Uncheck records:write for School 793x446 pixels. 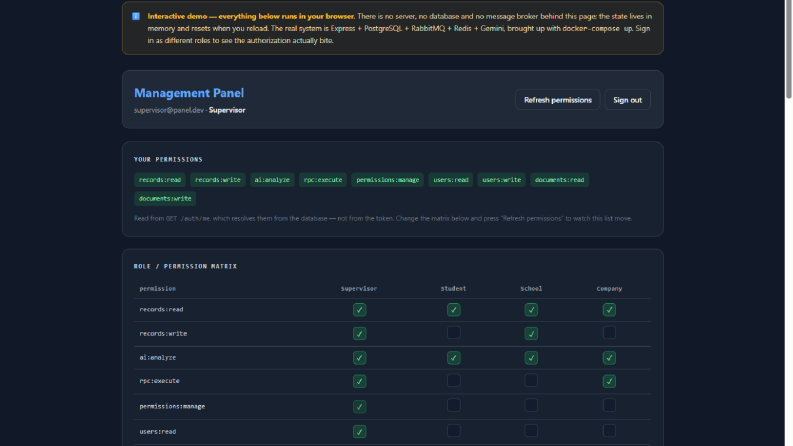click(531, 333)
